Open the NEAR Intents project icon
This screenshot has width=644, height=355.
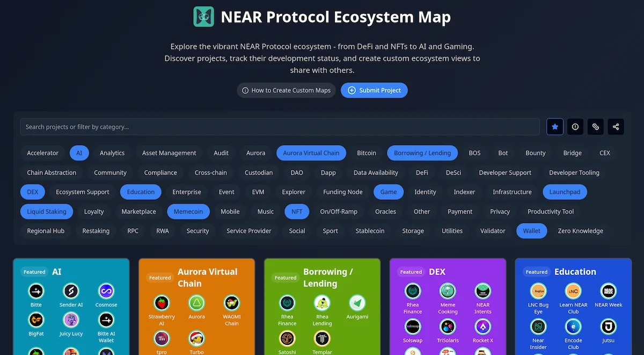[x=483, y=292]
